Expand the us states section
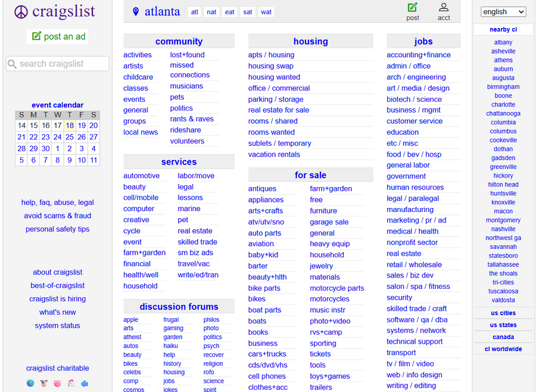The width and height of the screenshot is (536, 392). pos(503,325)
